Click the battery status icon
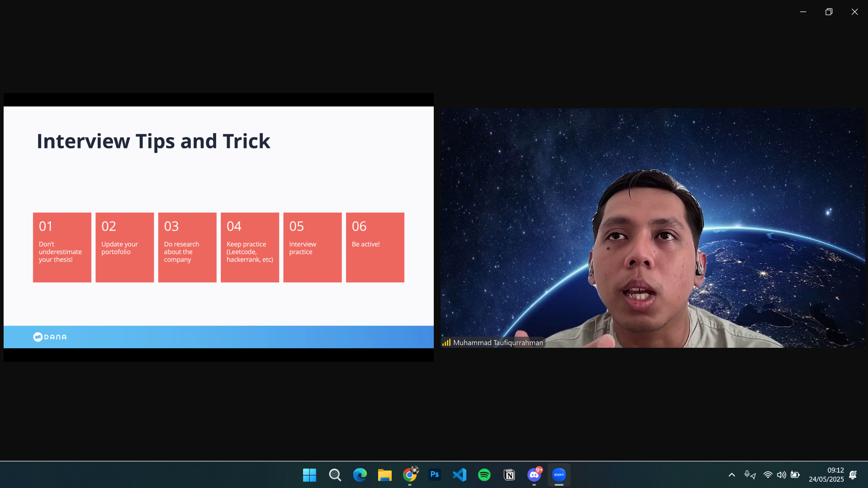The width and height of the screenshot is (868, 488). (x=795, y=475)
